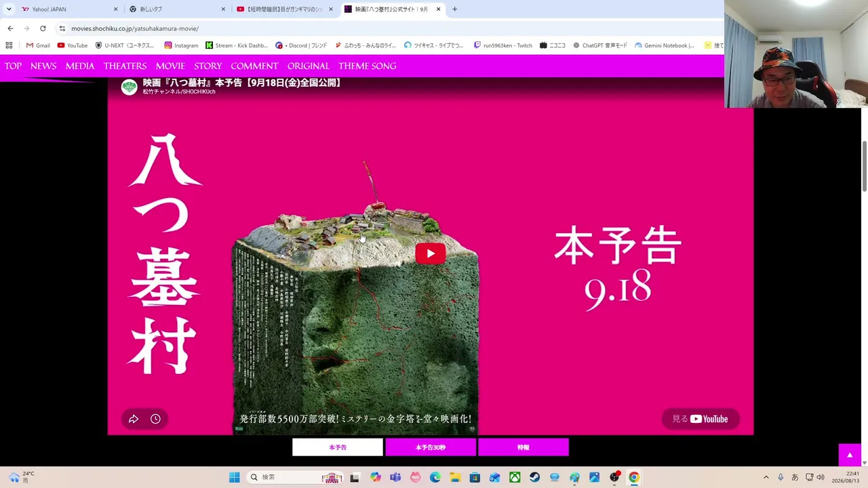Open the YouTube bookmark
This screenshot has width=868, height=488.
click(73, 45)
